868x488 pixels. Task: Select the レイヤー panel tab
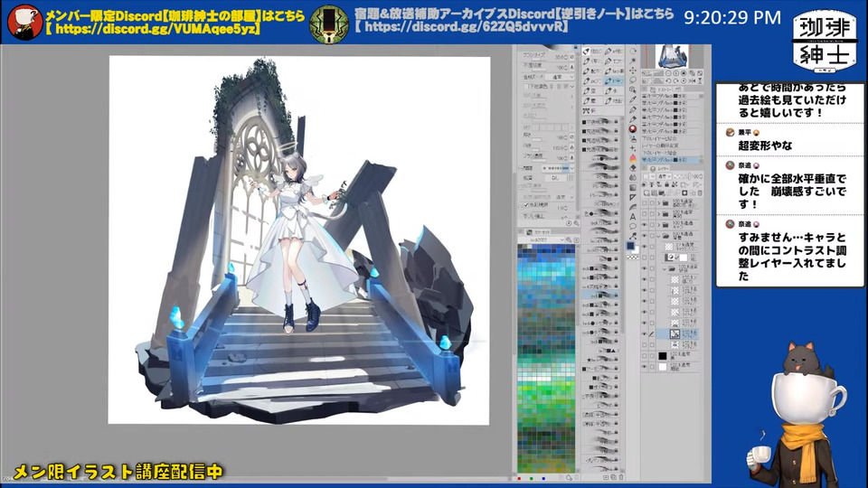pyautogui.click(x=659, y=168)
